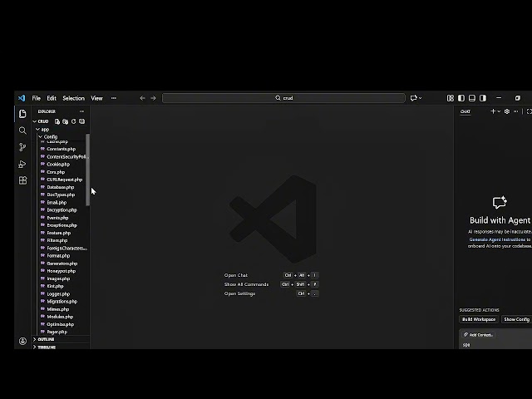
Task: Click New Folder icon in CRUD header
Action: pyautogui.click(x=65, y=121)
